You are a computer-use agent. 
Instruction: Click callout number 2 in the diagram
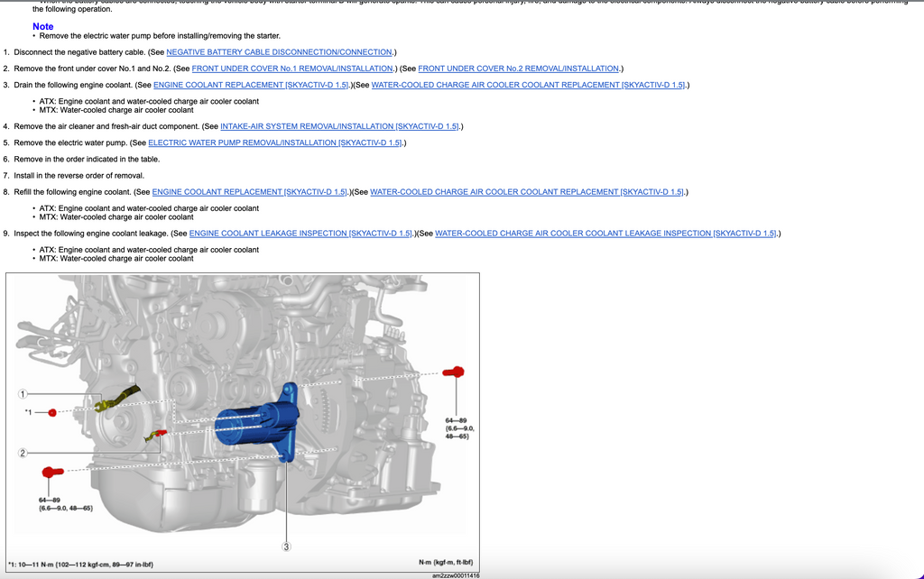tap(23, 453)
